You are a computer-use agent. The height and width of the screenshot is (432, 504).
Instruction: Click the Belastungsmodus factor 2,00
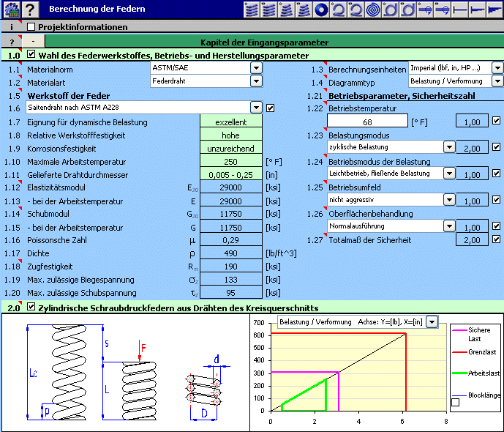tap(472, 149)
